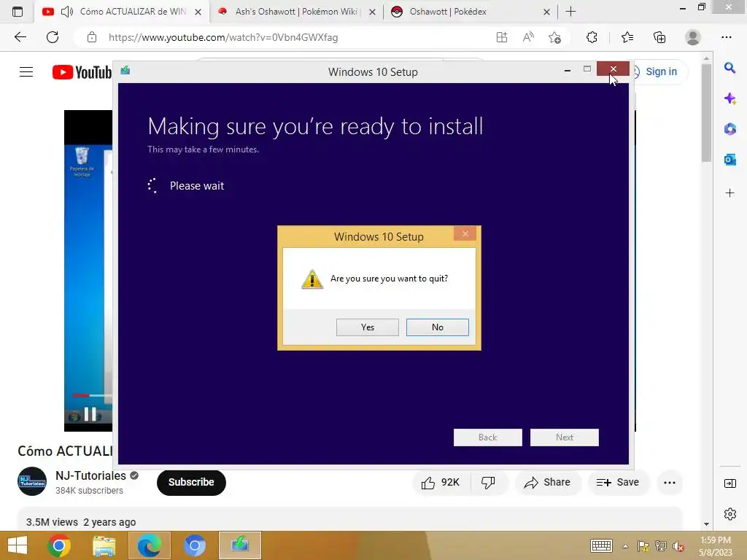Click No in the quit confirmation dialog

point(438,327)
